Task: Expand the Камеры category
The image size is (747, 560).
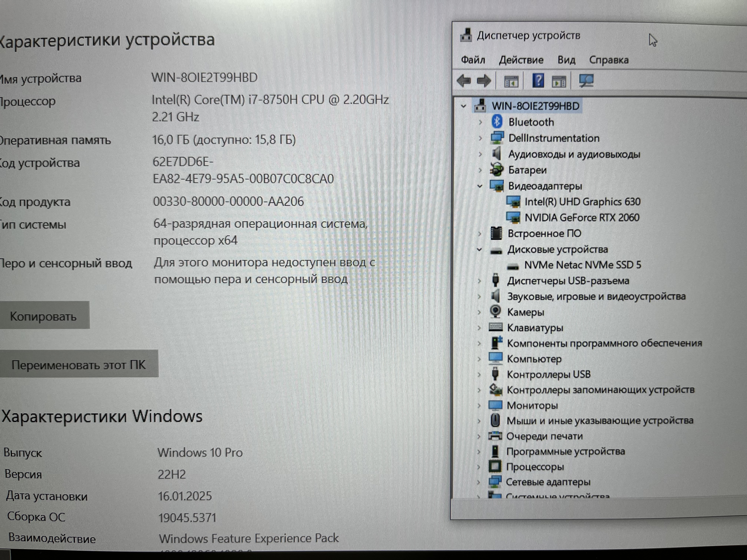Action: click(x=479, y=312)
